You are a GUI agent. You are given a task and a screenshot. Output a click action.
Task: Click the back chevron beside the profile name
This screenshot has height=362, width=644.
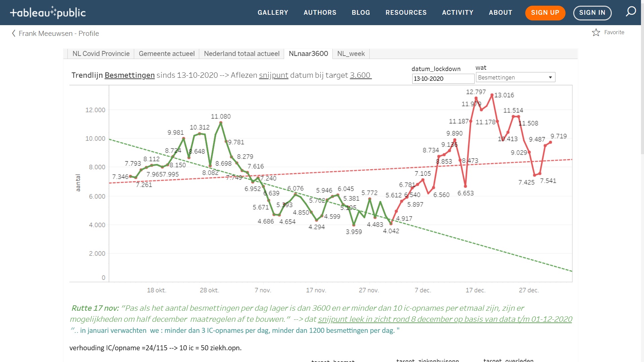[x=13, y=33]
